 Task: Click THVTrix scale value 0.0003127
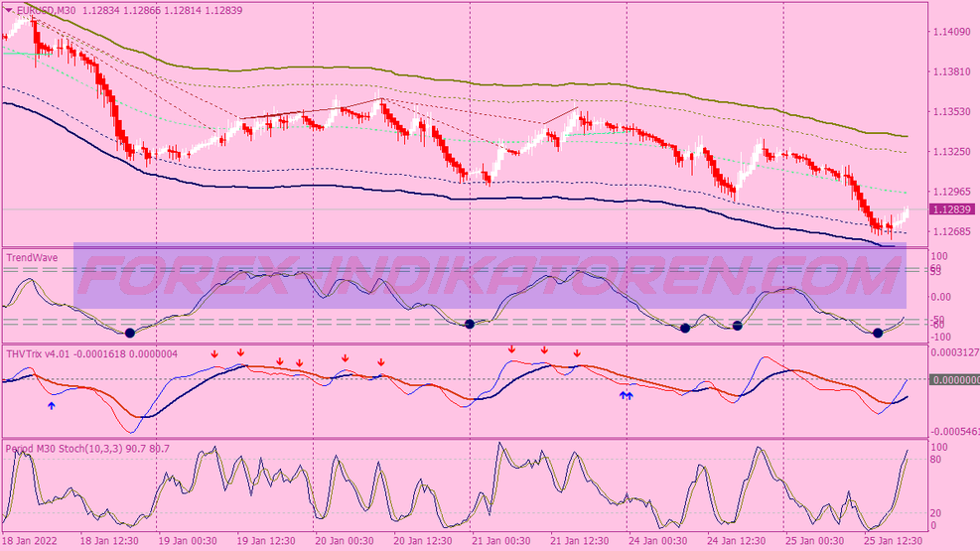coord(955,352)
